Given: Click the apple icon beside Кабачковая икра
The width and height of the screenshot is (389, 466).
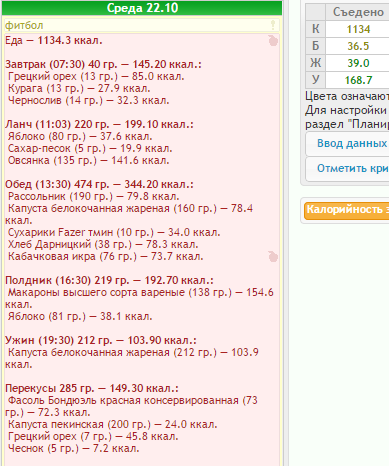Looking at the screenshot, I should [x=273, y=256].
